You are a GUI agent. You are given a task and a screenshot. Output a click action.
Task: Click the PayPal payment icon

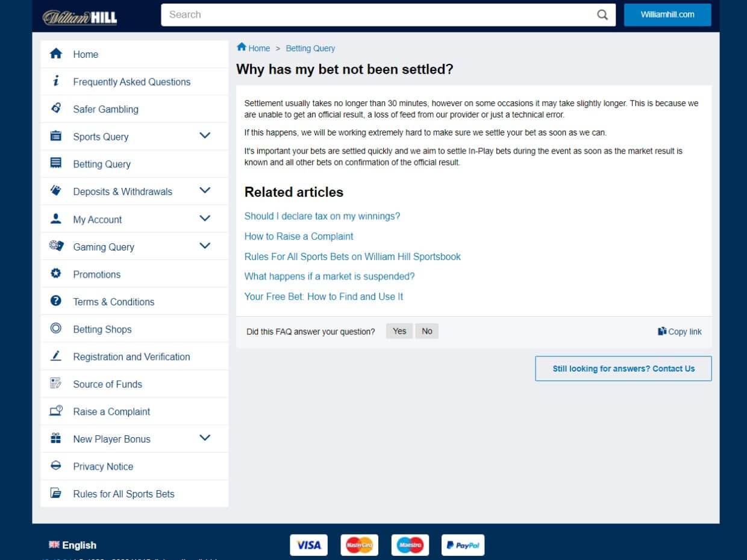[463, 544]
